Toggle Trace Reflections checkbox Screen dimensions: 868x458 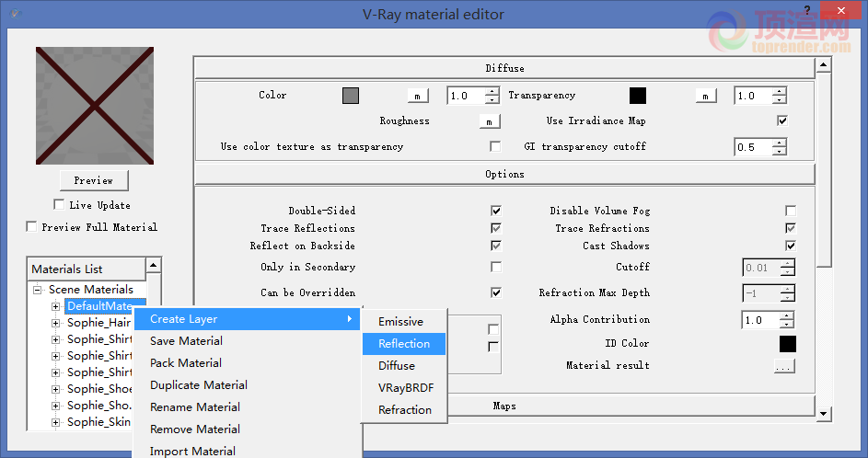[496, 228]
